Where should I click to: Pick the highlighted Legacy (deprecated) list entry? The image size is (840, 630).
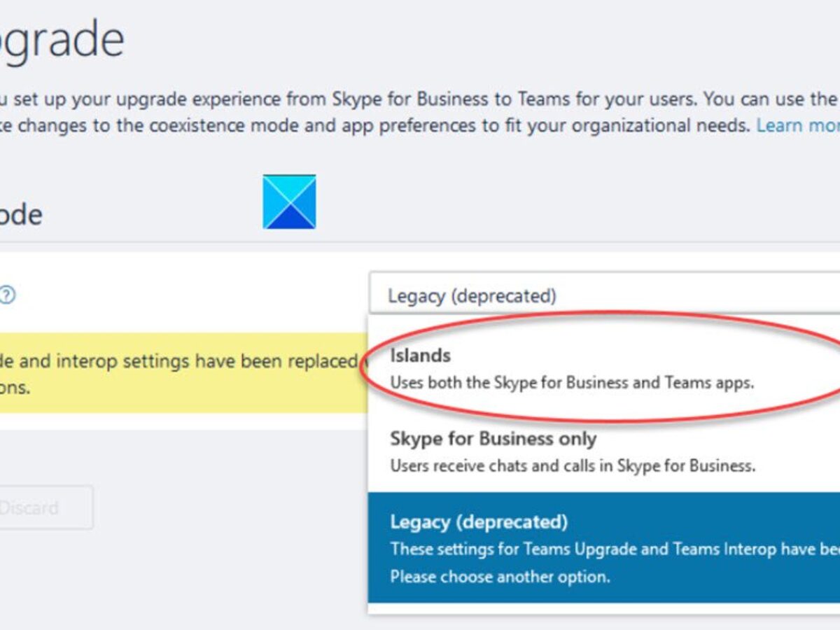(x=479, y=522)
